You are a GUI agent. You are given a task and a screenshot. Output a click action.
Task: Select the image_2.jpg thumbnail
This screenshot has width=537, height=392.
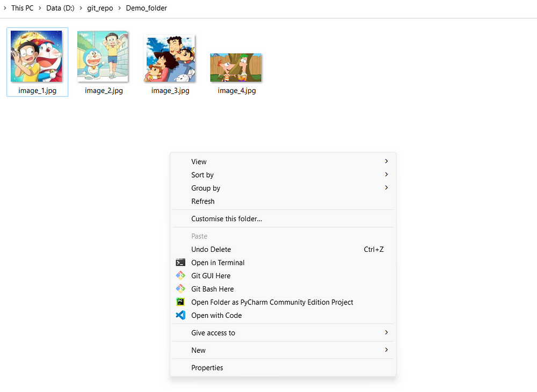(103, 56)
